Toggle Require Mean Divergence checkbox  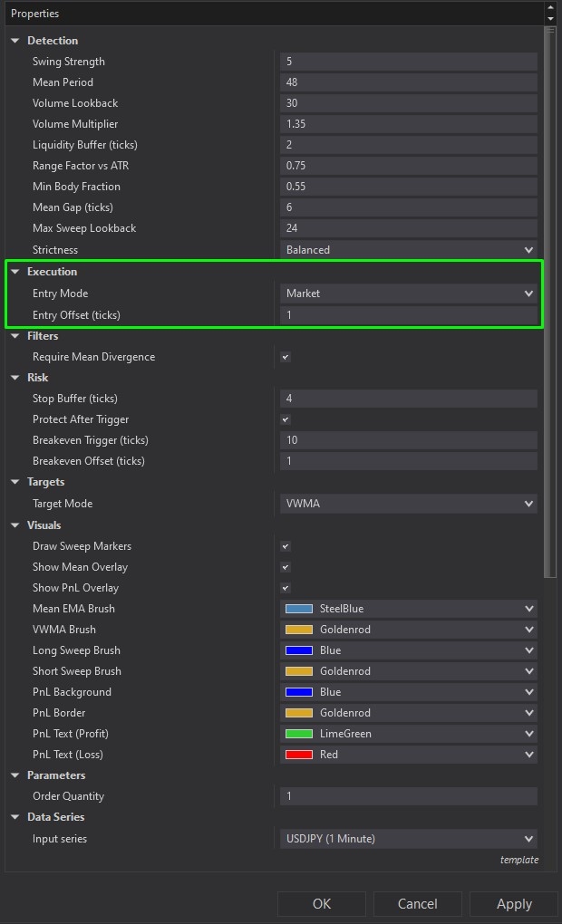(x=285, y=357)
